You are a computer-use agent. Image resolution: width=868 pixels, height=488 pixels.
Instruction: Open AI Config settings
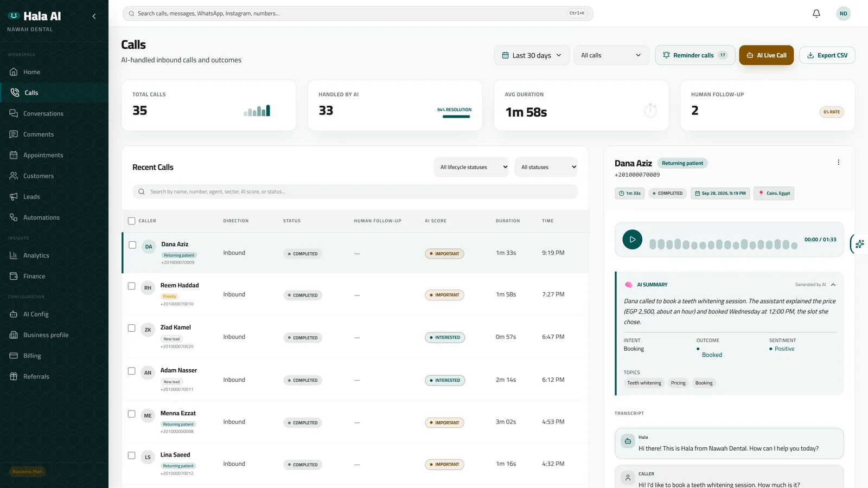point(54,314)
